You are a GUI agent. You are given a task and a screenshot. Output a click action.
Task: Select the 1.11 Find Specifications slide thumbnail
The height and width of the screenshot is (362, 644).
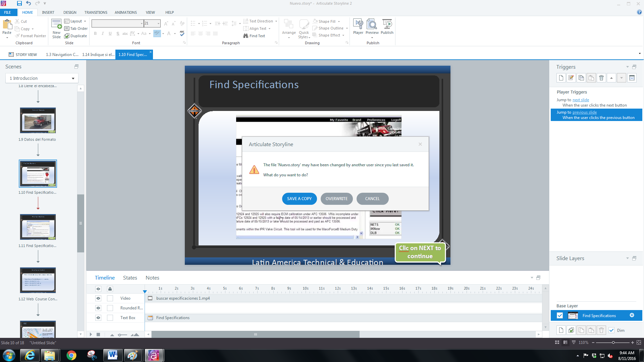point(38,227)
